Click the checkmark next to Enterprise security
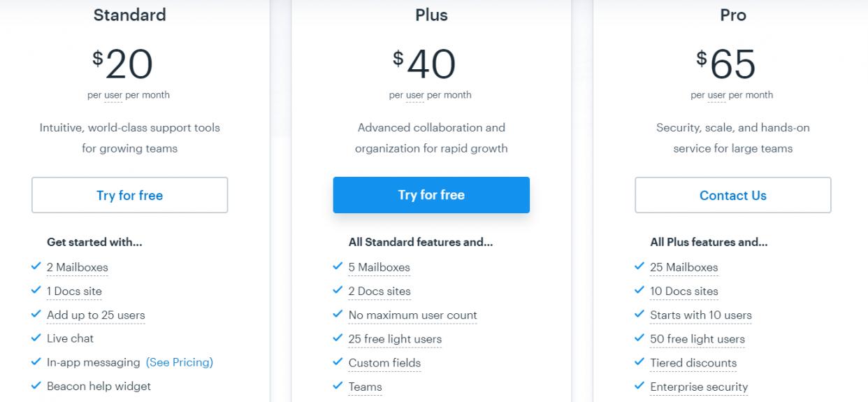Image resolution: width=868 pixels, height=402 pixels. 639,386
